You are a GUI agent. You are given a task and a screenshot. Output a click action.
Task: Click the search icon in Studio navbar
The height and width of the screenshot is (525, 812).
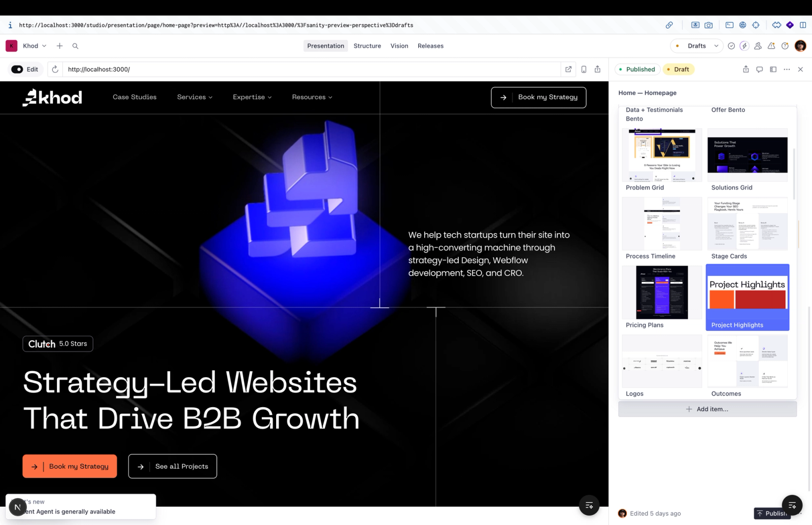click(75, 46)
